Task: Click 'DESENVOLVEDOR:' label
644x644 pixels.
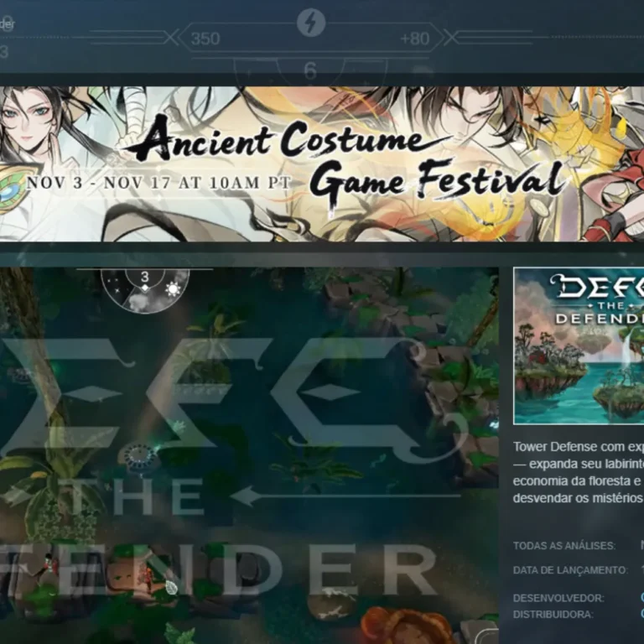Action: pos(558,598)
